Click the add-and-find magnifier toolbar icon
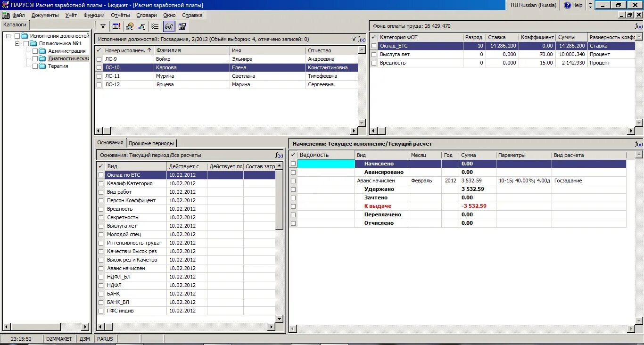644x345 pixels. 141,26
